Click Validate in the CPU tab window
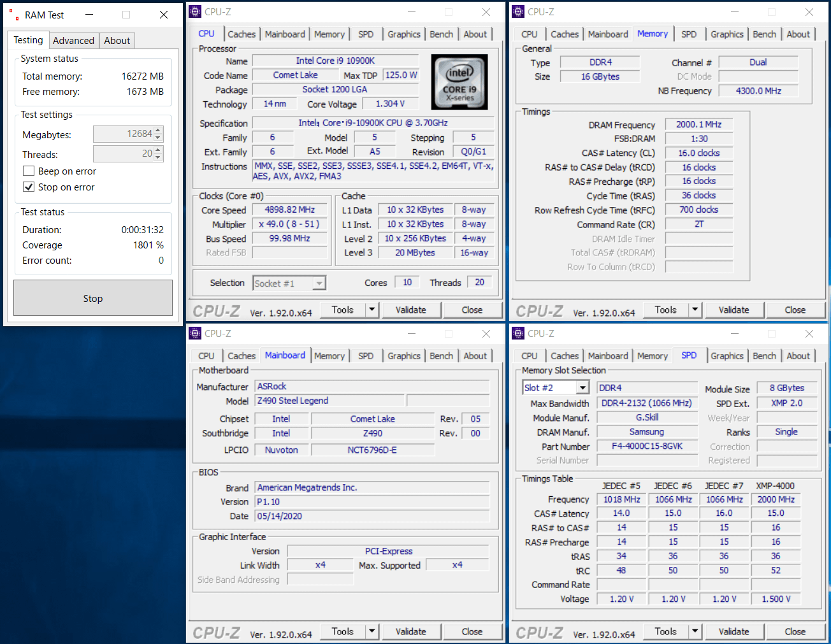831x644 pixels. [411, 310]
